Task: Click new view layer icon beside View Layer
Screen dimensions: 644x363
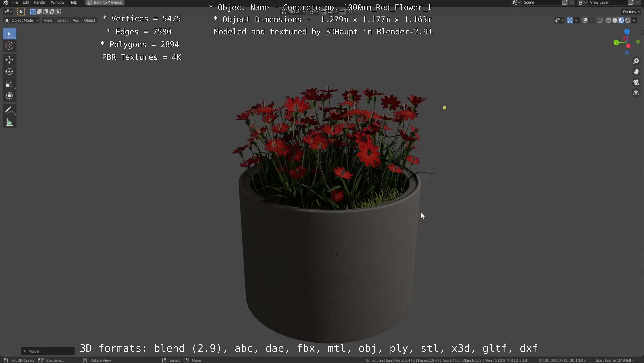Action: click(631, 3)
